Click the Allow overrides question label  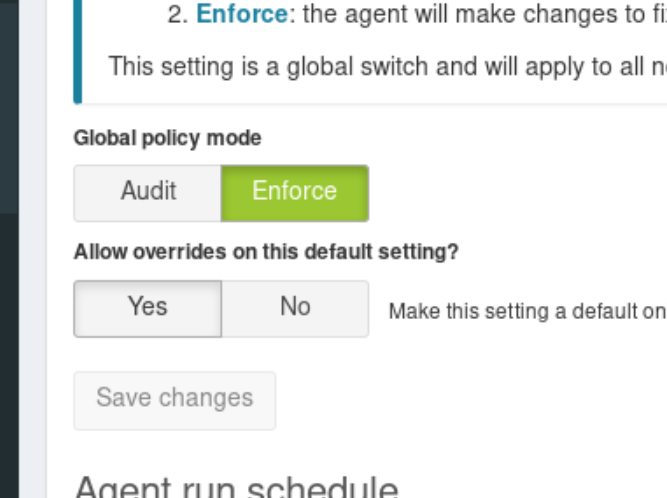pyautogui.click(x=266, y=252)
